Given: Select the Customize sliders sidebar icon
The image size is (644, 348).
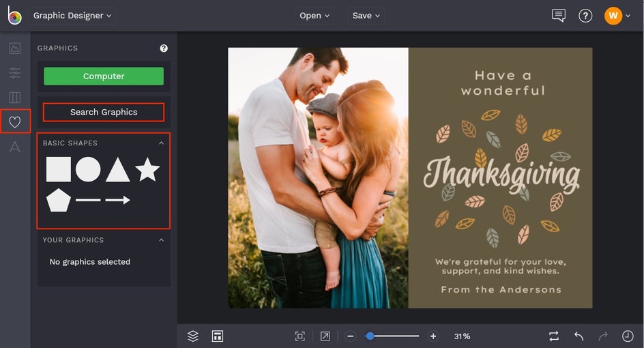Looking at the screenshot, I should tap(14, 73).
